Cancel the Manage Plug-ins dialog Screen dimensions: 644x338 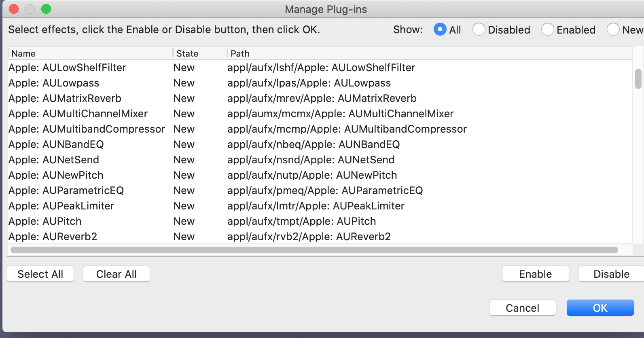point(523,308)
